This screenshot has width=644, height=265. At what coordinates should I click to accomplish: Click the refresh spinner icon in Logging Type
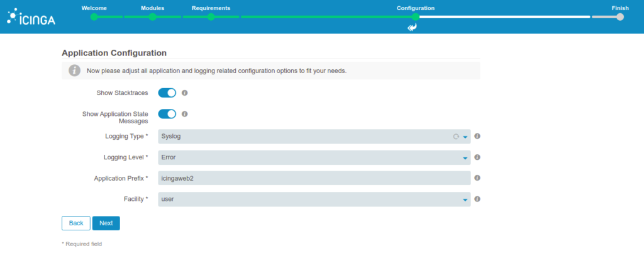[x=456, y=137]
